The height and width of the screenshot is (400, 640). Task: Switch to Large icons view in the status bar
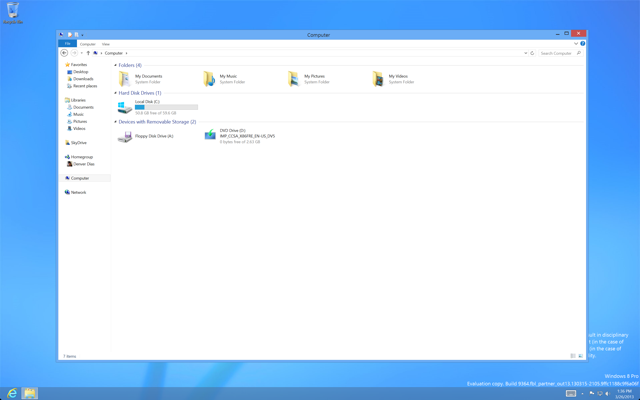click(x=580, y=356)
